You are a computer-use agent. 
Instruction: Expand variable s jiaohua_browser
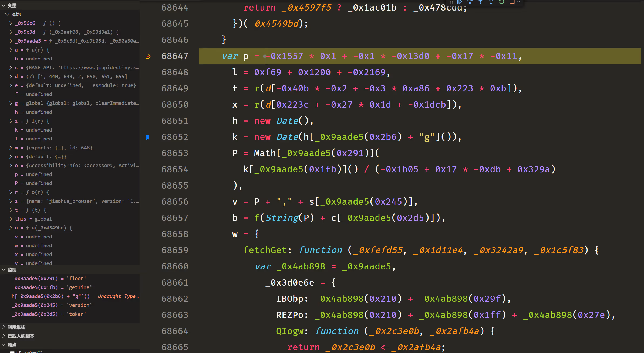[11, 201]
